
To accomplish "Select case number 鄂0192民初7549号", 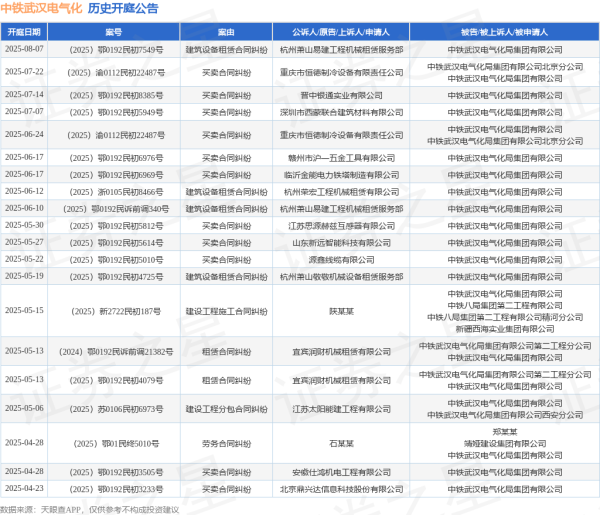I will coord(116,50).
